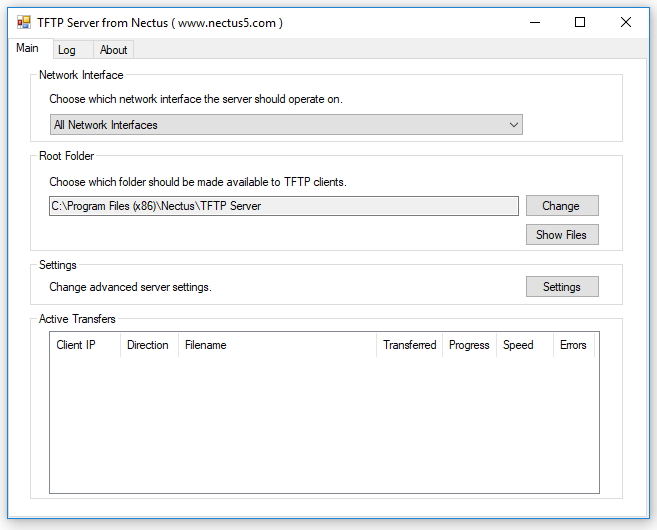Click the Change button for root folder
The image size is (657, 530).
(x=562, y=206)
